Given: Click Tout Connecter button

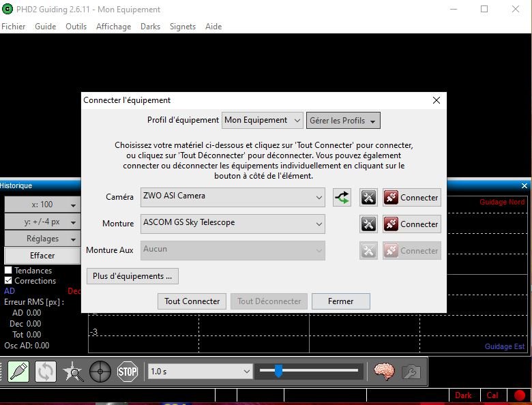Looking at the screenshot, I should (x=192, y=301).
